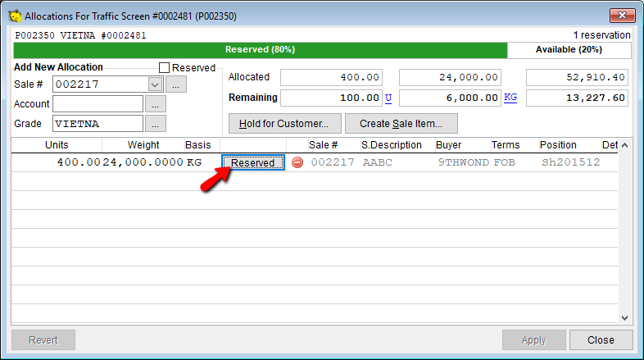Click the Remaining units field 100.00
The height and width of the screenshot is (360, 644).
(x=332, y=98)
